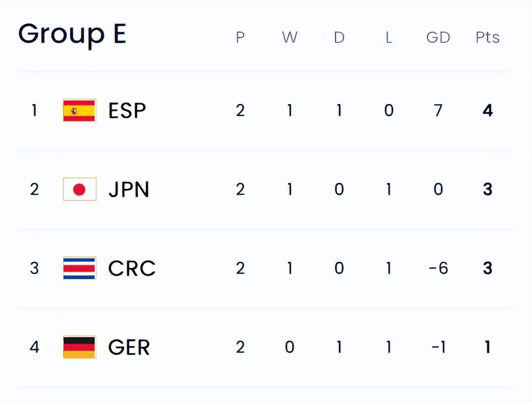Click Germany's points value 1
Screen dimensions: 532x402
point(487,348)
